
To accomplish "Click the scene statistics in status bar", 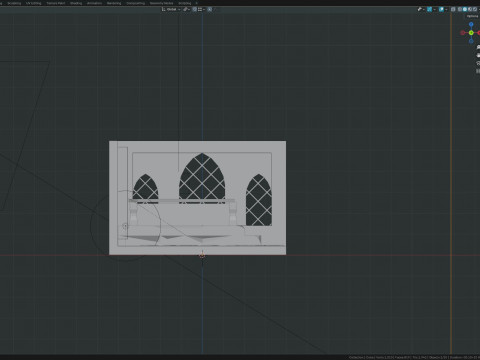I will 414,357.
